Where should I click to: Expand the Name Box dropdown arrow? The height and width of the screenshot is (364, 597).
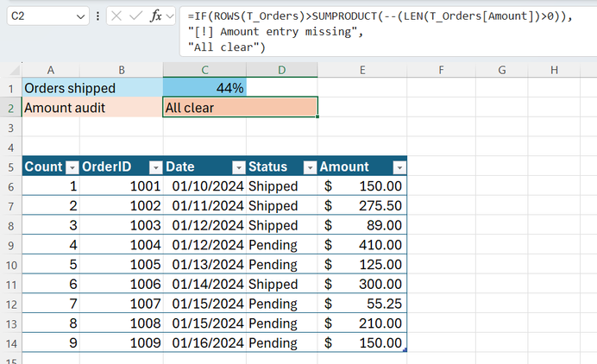(x=80, y=16)
